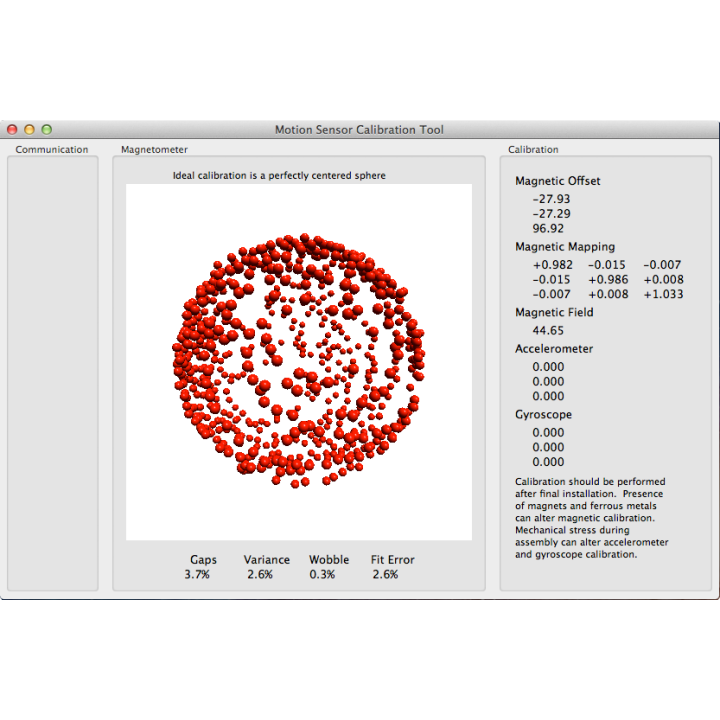Image resolution: width=720 pixels, height=720 pixels.
Task: Click the window title 'Motion Sensor Calibration Tool'
Action: 359,130
